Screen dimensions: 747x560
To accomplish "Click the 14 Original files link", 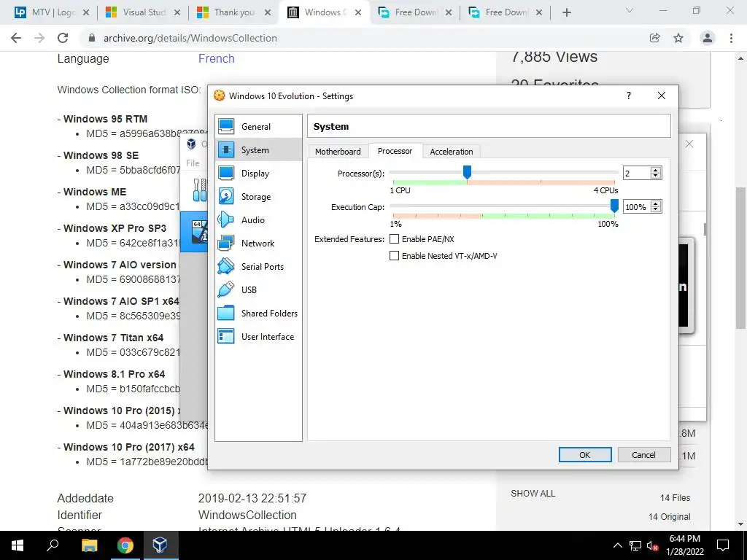I will (670, 517).
